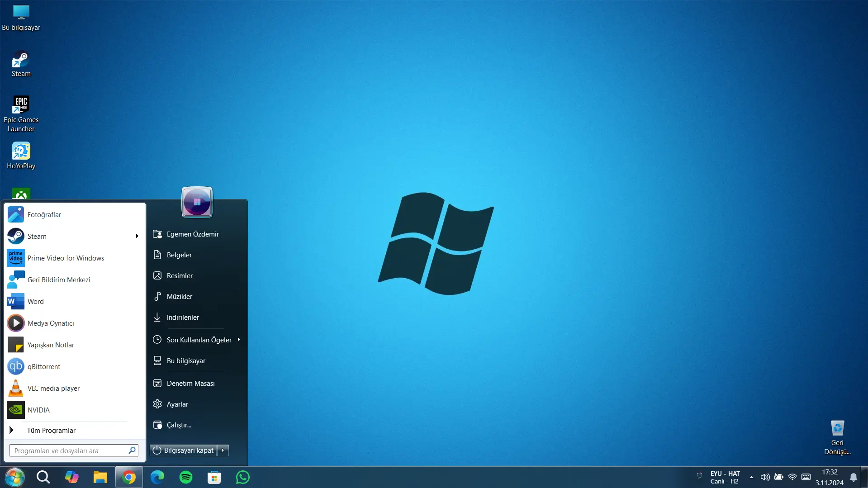Image resolution: width=868 pixels, height=488 pixels.
Task: Open Yapışkan Notlar
Action: click(x=75, y=345)
